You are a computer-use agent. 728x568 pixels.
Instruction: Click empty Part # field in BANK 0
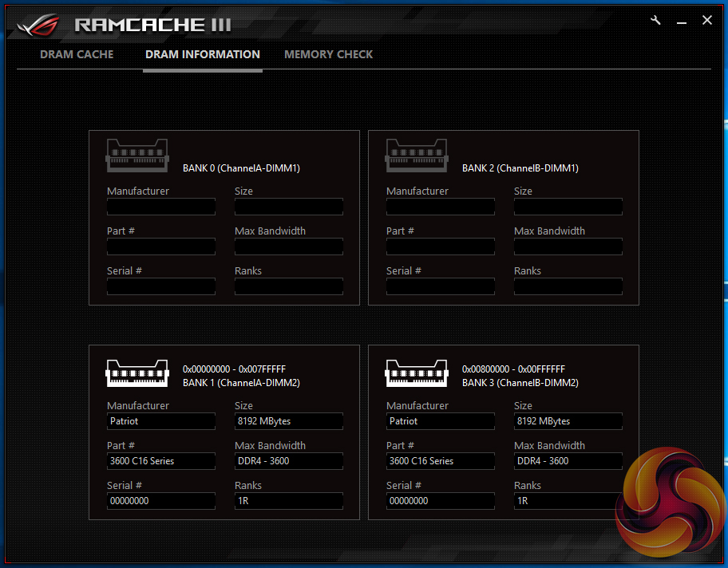tap(161, 247)
